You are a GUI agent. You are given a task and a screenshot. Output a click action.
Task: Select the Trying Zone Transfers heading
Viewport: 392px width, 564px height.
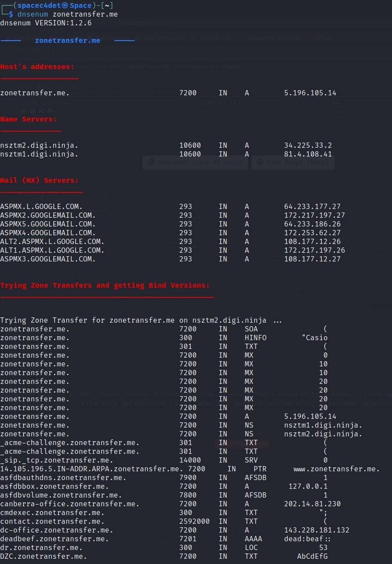[105, 285]
